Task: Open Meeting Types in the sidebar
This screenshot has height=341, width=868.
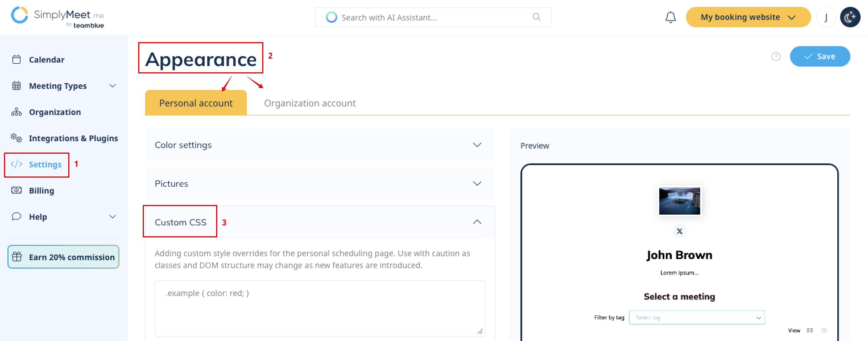Action: (x=58, y=86)
